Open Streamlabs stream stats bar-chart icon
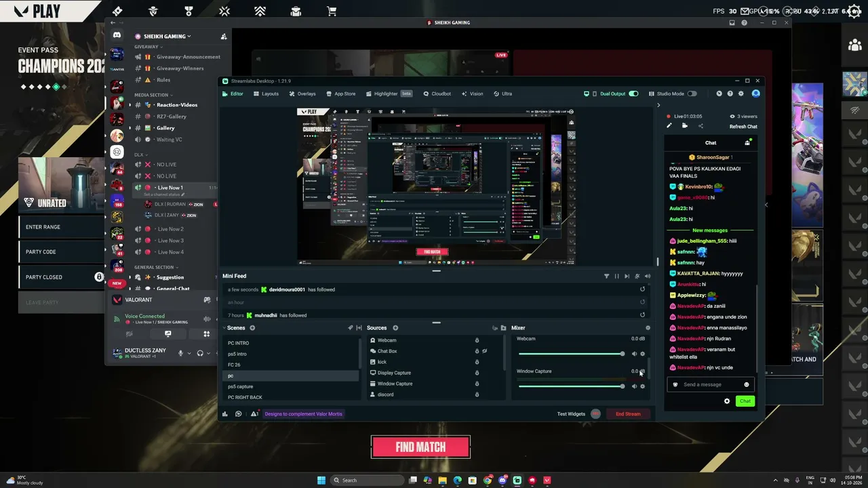This screenshot has width=868, height=488. (x=225, y=414)
